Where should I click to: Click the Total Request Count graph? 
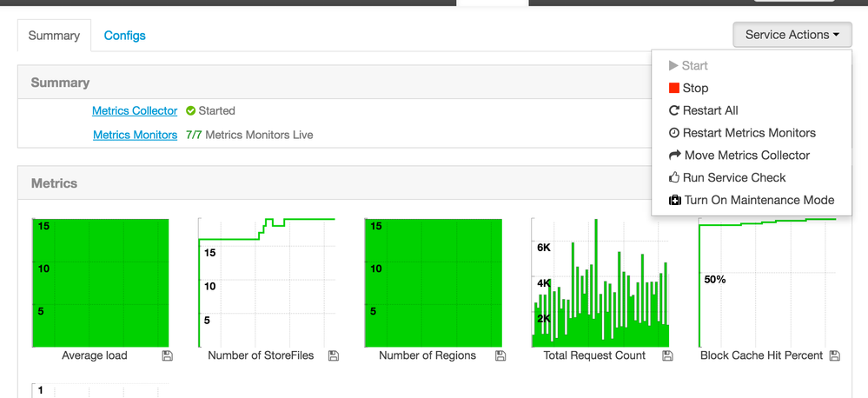point(600,283)
